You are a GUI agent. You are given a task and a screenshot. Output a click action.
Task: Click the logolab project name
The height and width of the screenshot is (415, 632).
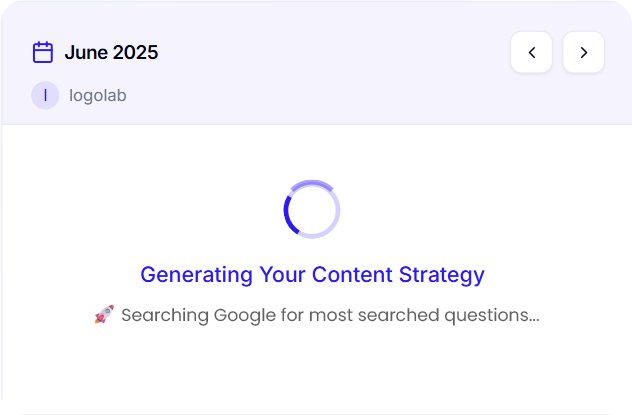tap(98, 96)
